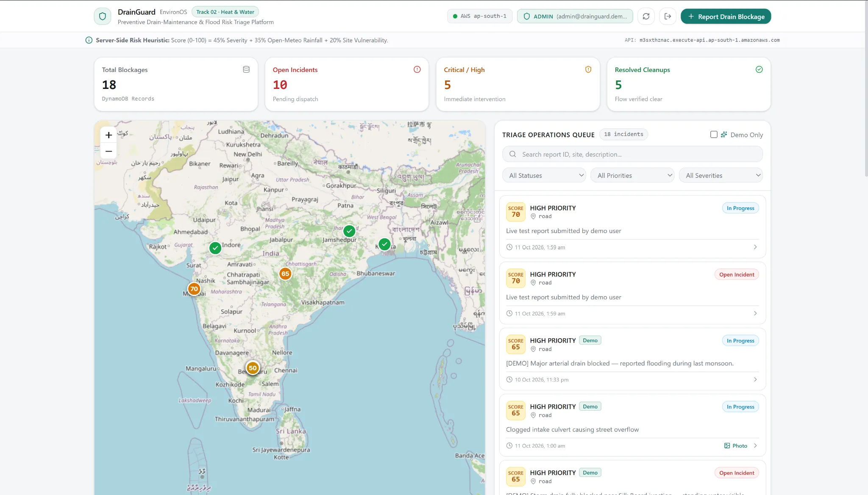
Task: Zoom in the map with plus button
Action: 108,135
